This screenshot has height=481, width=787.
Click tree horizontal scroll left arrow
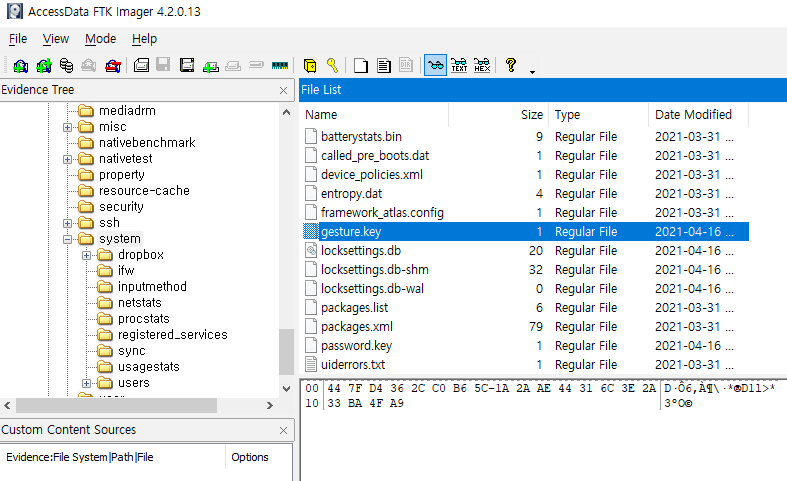click(7, 405)
